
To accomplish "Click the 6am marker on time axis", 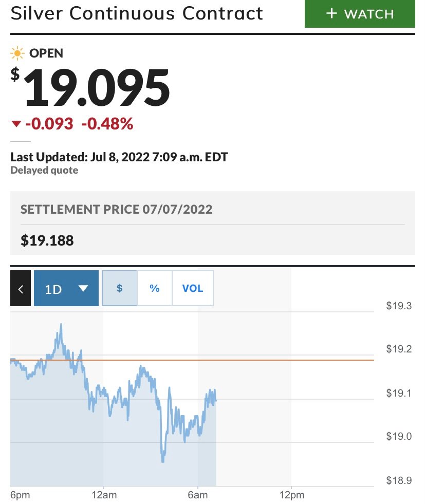I will tap(198, 495).
